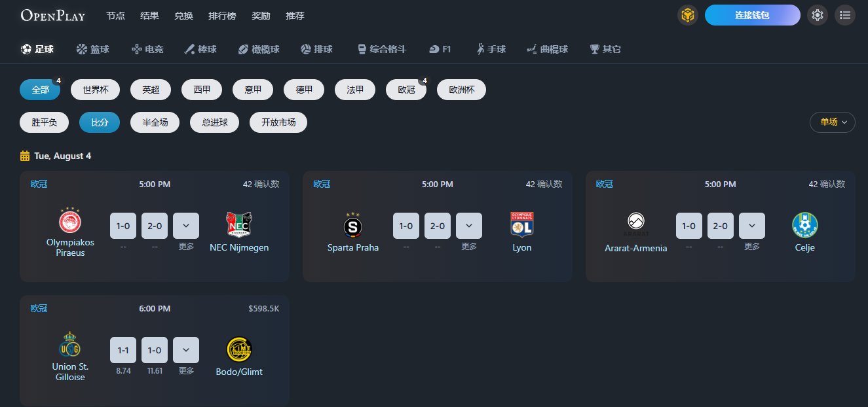Pick 2-0 score for Sparta Praha match
The width and height of the screenshot is (868, 407).
(438, 226)
